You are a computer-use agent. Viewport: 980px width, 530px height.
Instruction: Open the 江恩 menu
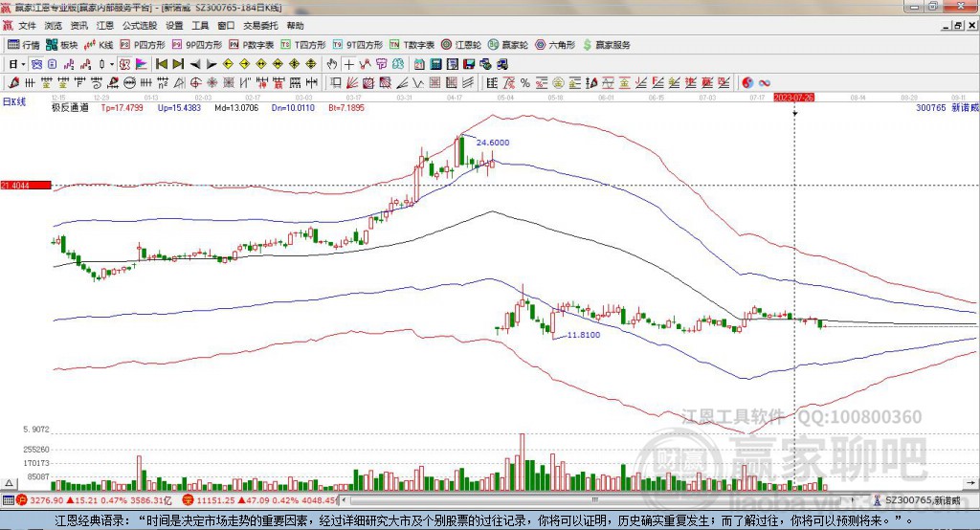(105, 26)
